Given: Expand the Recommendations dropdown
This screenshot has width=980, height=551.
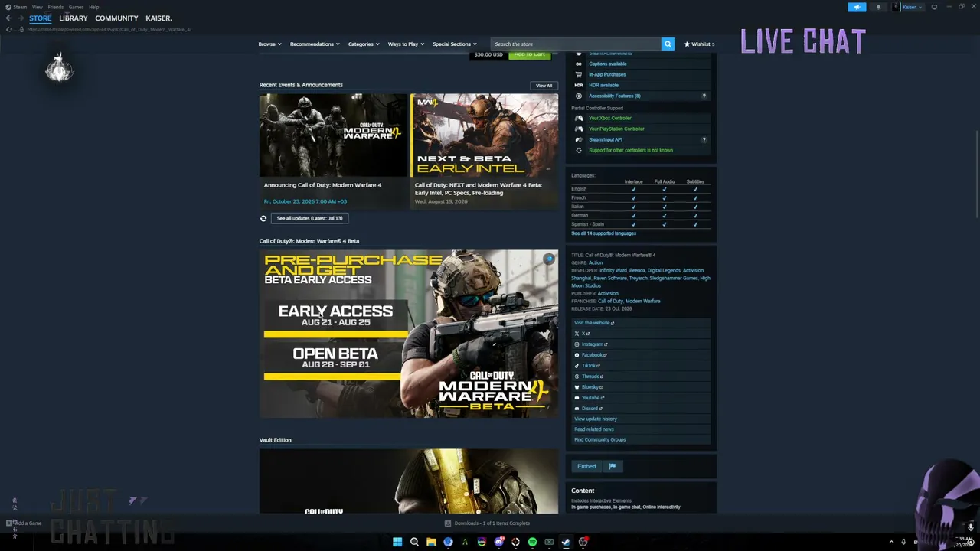Looking at the screenshot, I should (x=314, y=44).
